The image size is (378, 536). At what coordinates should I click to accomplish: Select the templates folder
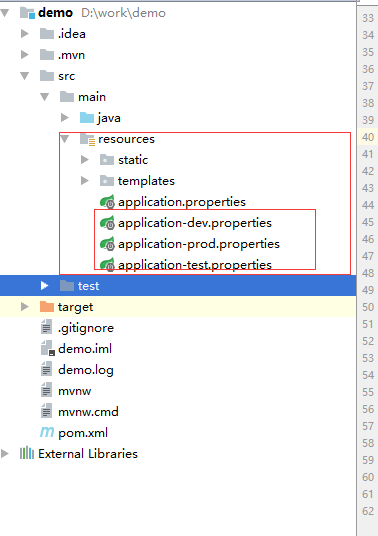tap(146, 181)
